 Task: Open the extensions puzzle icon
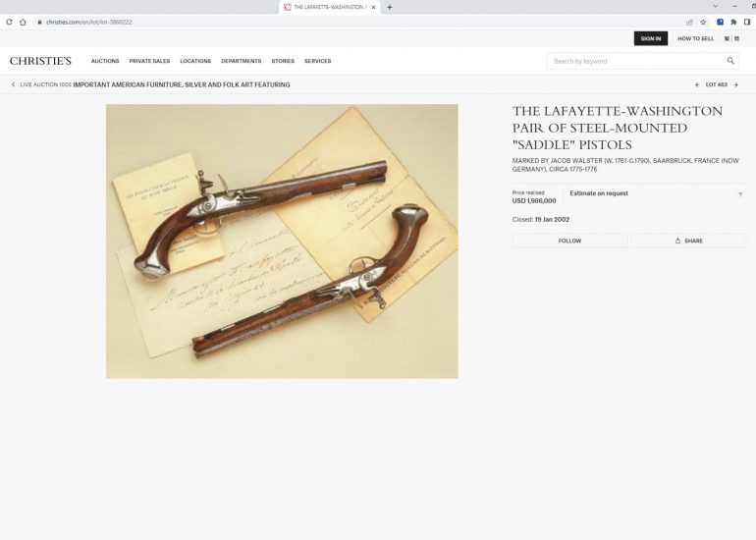point(733,22)
